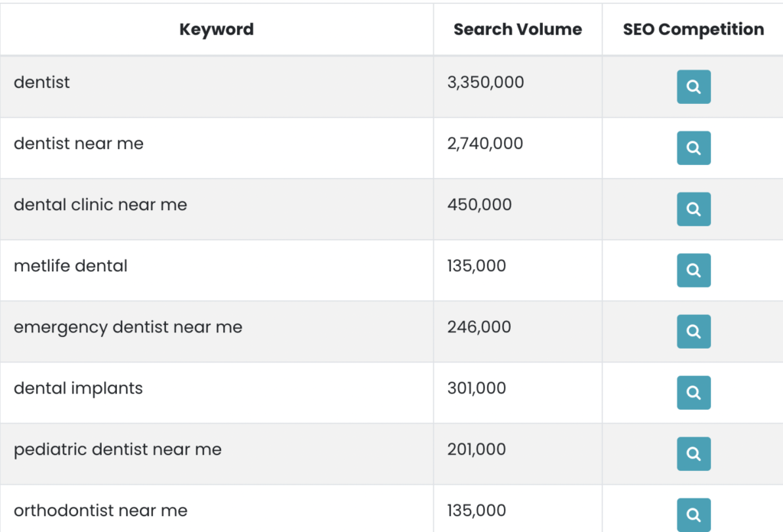Click 'emergency dentist near me' keyword text
This screenshot has height=532, width=783.
click(x=128, y=327)
